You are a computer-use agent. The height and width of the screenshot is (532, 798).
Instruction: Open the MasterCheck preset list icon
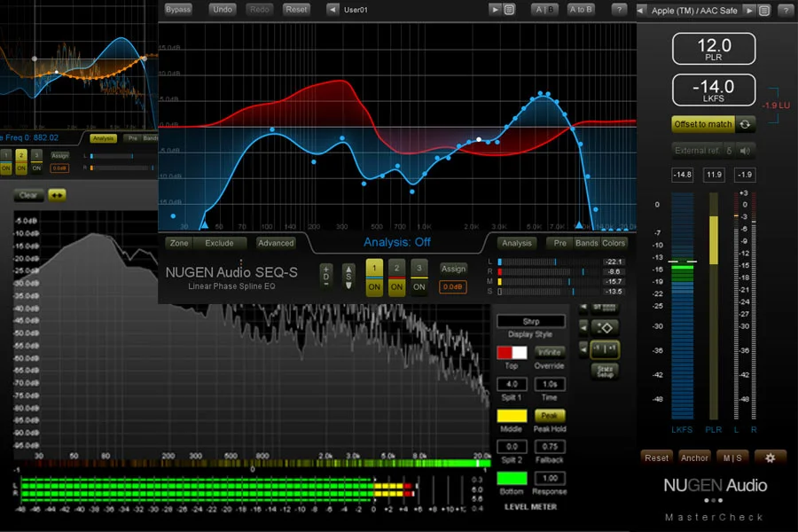point(764,10)
